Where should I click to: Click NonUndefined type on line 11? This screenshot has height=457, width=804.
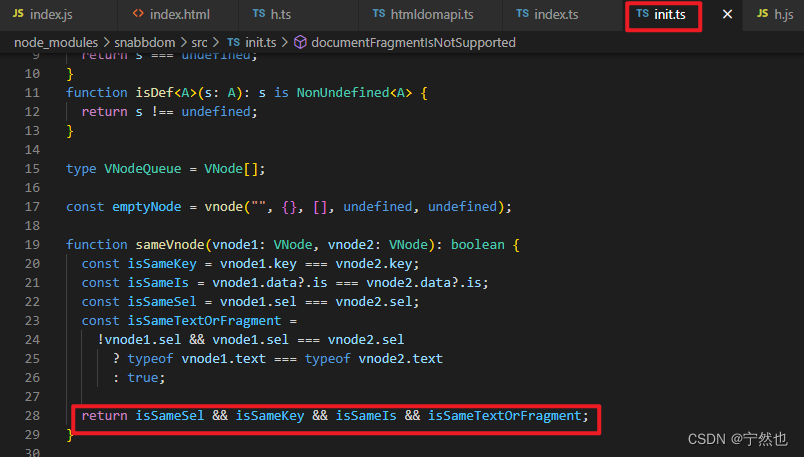pos(343,93)
